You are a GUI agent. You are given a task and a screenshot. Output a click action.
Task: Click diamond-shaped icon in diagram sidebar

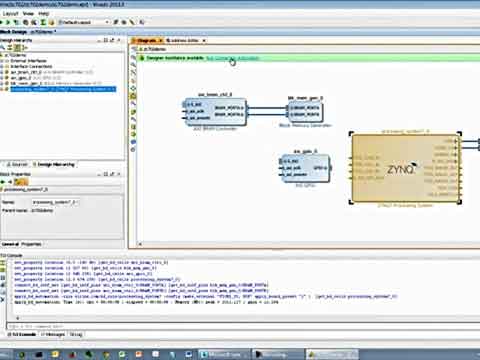coord(133,88)
